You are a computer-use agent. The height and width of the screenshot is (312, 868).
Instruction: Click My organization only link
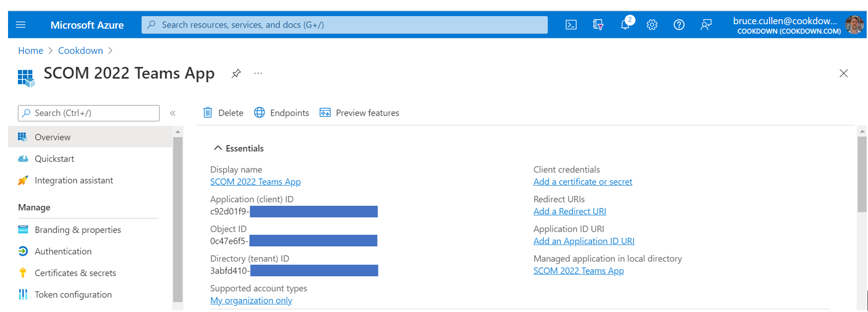point(251,300)
